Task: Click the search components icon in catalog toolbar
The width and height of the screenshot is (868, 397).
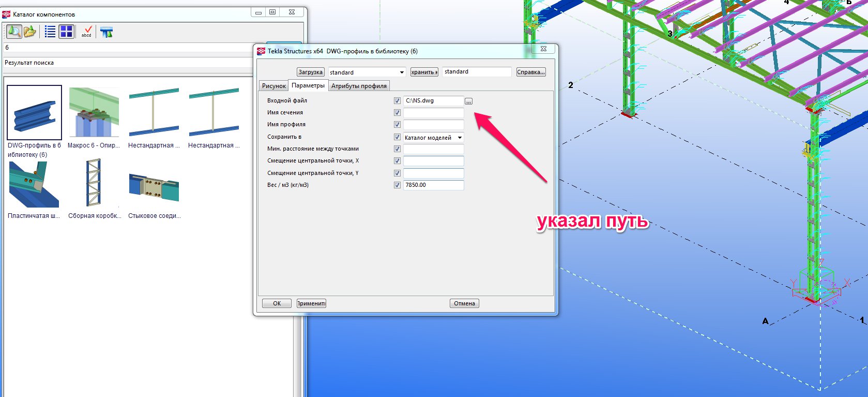Action: [x=14, y=32]
